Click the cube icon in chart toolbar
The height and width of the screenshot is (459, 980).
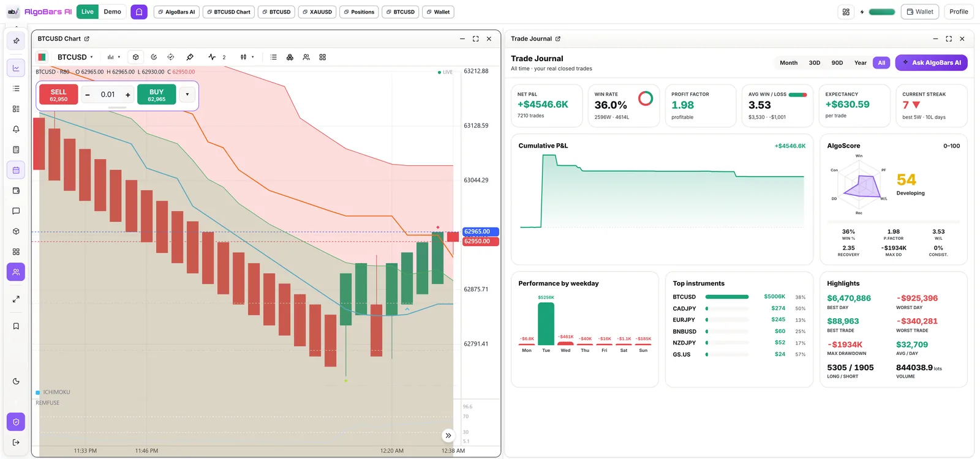click(x=135, y=57)
